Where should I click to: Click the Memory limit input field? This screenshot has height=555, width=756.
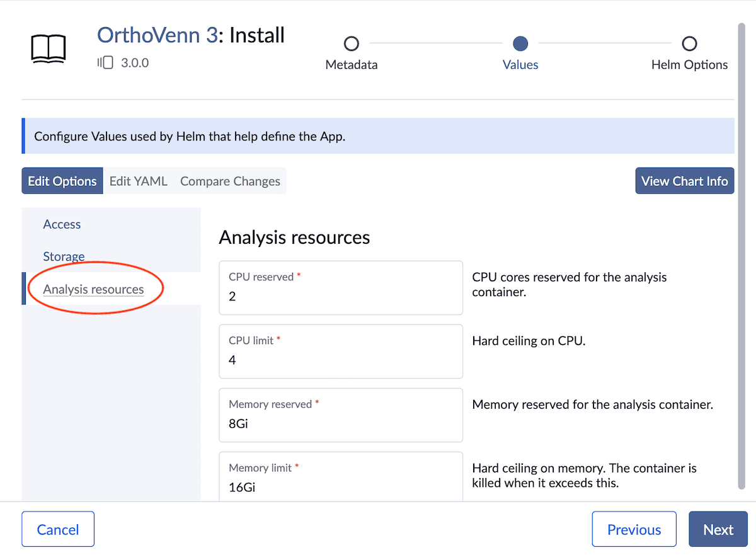341,477
